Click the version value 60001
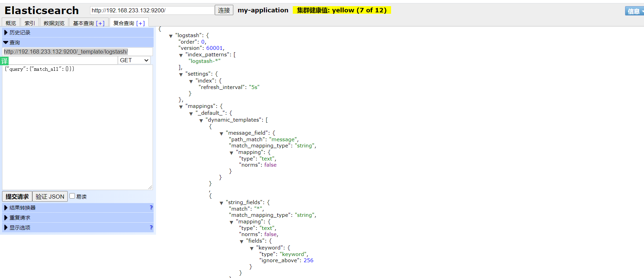Screen dimensions: 644x278 pos(214,48)
